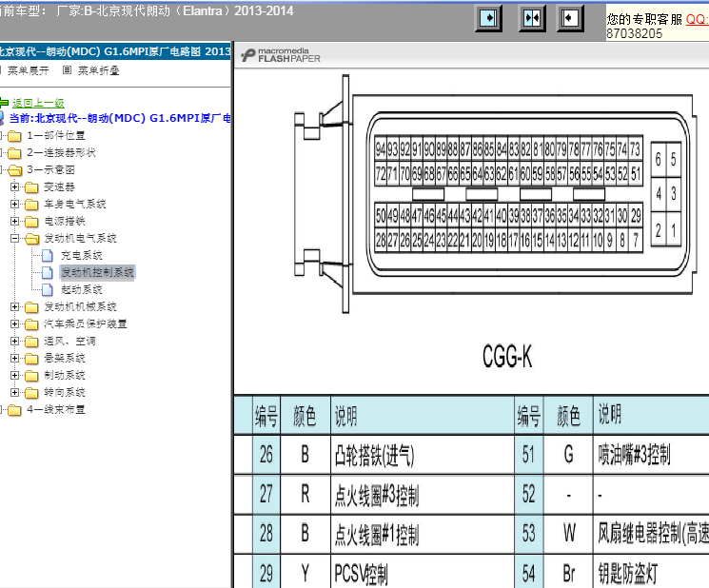The width and height of the screenshot is (709, 588).
Task: Click table cell 点火线圈#3控制
Action: tap(377, 496)
